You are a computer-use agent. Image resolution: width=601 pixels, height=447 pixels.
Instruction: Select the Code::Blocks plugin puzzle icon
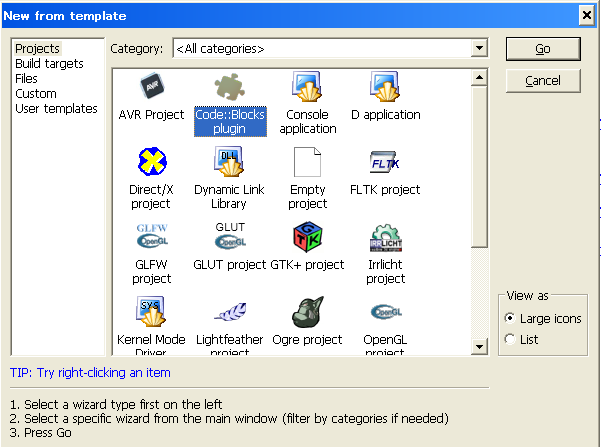point(230,86)
